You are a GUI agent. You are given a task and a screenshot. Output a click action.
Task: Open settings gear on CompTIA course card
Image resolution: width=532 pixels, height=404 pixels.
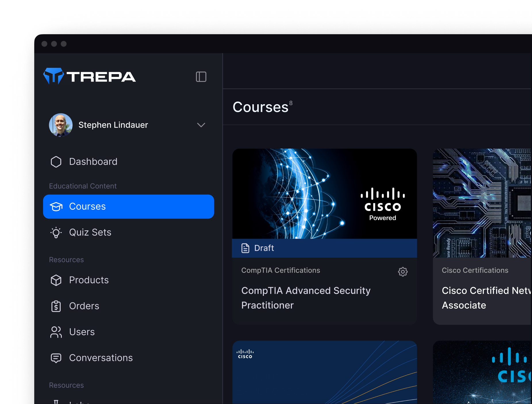pos(403,271)
